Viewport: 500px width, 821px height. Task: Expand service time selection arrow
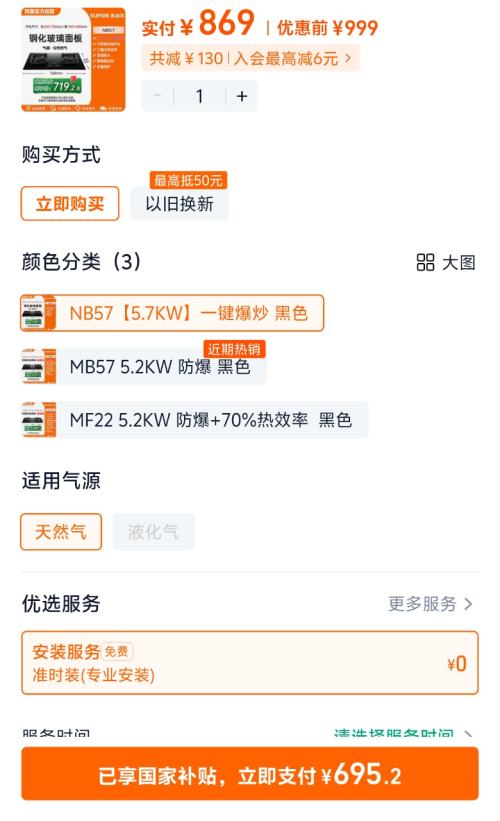click(469, 733)
